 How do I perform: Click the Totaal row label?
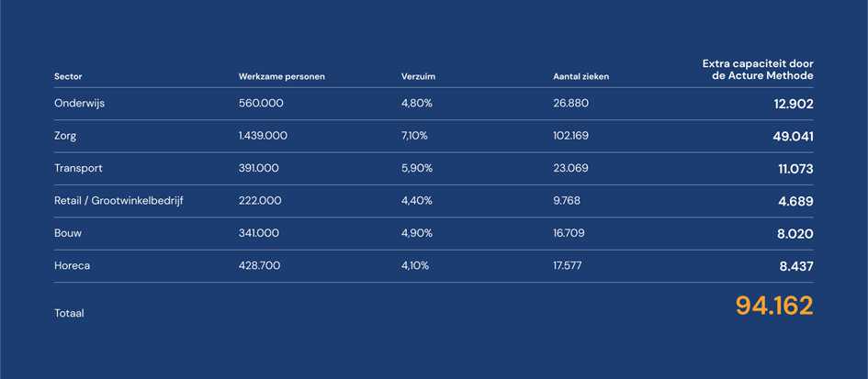[69, 313]
